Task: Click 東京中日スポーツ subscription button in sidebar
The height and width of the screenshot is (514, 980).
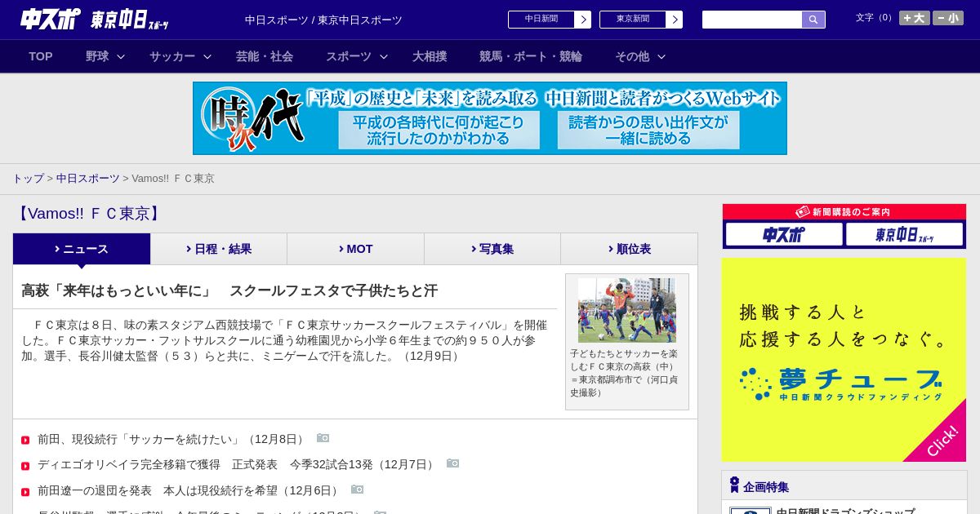Action: pyautogui.click(x=904, y=235)
